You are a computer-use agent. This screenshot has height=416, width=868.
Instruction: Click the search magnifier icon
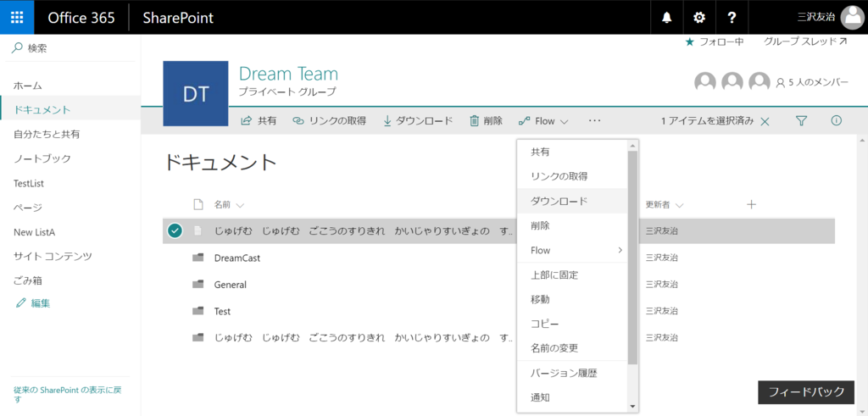(17, 48)
